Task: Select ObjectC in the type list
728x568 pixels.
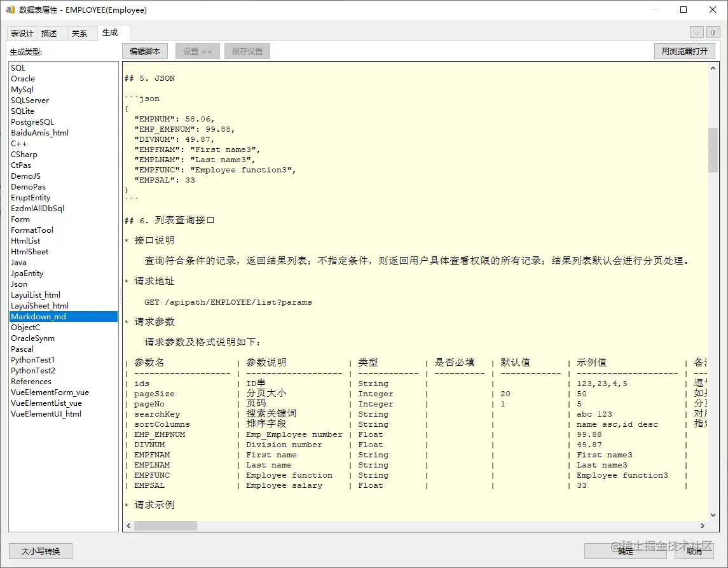Action: click(64, 327)
